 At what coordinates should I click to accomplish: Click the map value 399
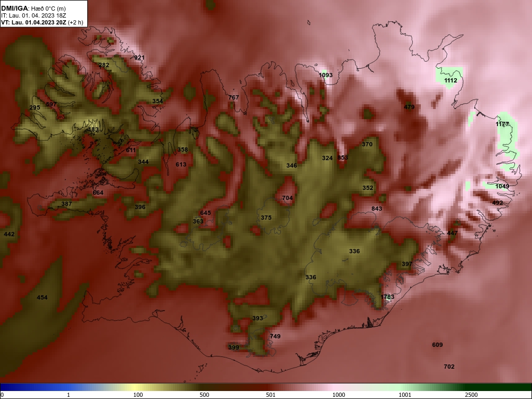pos(234,347)
